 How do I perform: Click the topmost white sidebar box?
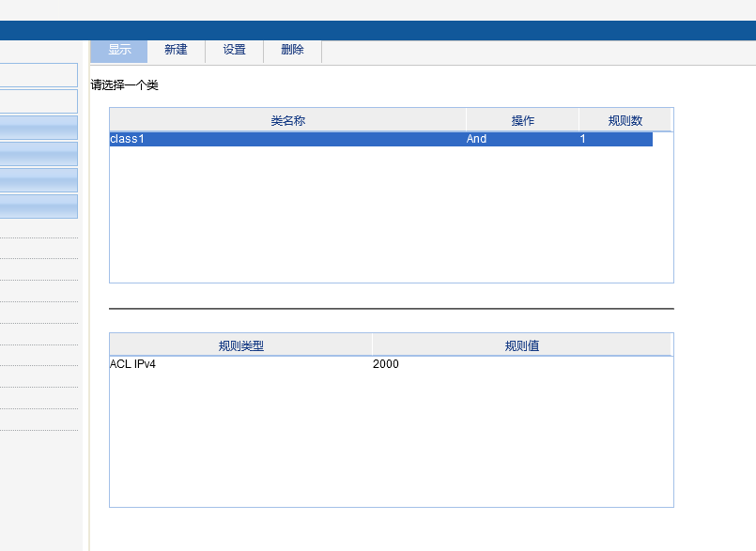pyautogui.click(x=39, y=75)
